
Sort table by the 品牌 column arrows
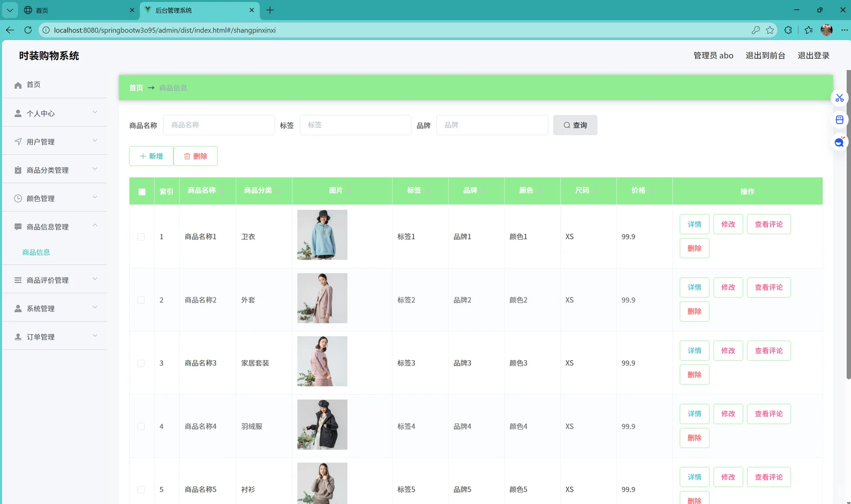483,190
